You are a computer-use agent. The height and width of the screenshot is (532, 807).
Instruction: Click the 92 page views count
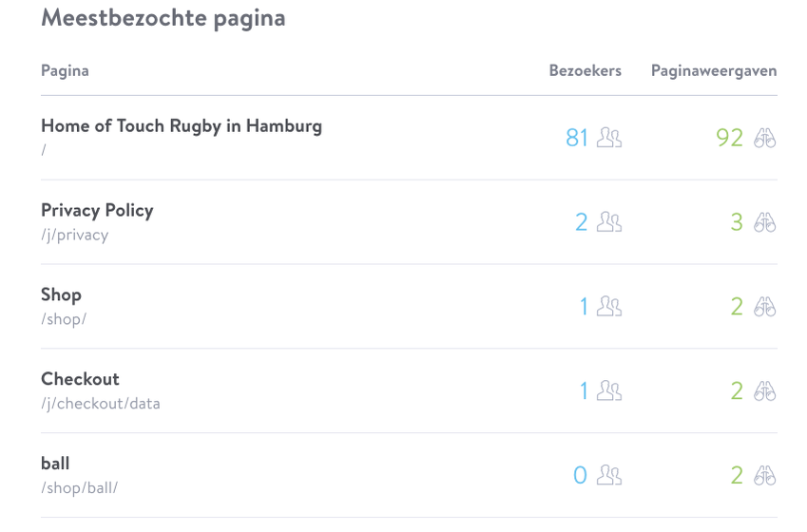point(729,138)
